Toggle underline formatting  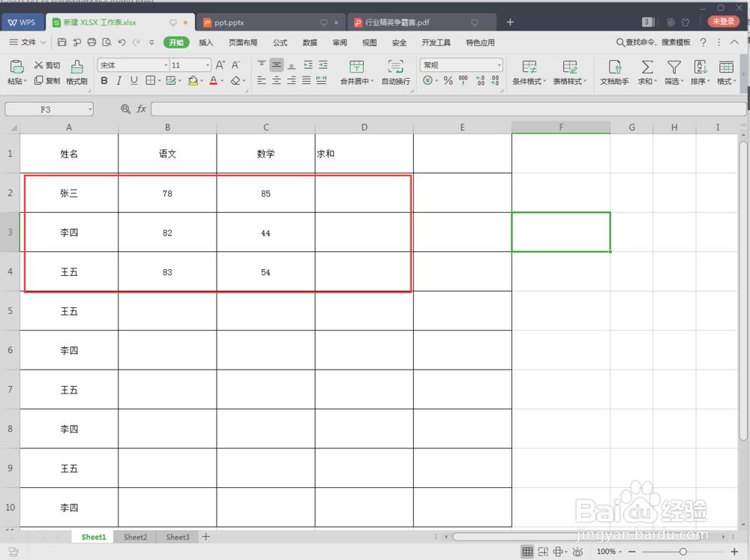(134, 80)
